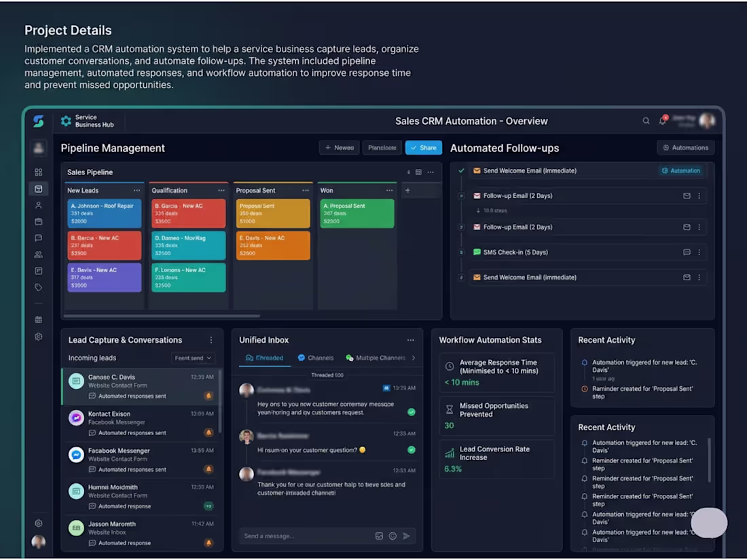The image size is (747, 560).
Task: Switch to the Threaded tab
Action: click(x=264, y=358)
